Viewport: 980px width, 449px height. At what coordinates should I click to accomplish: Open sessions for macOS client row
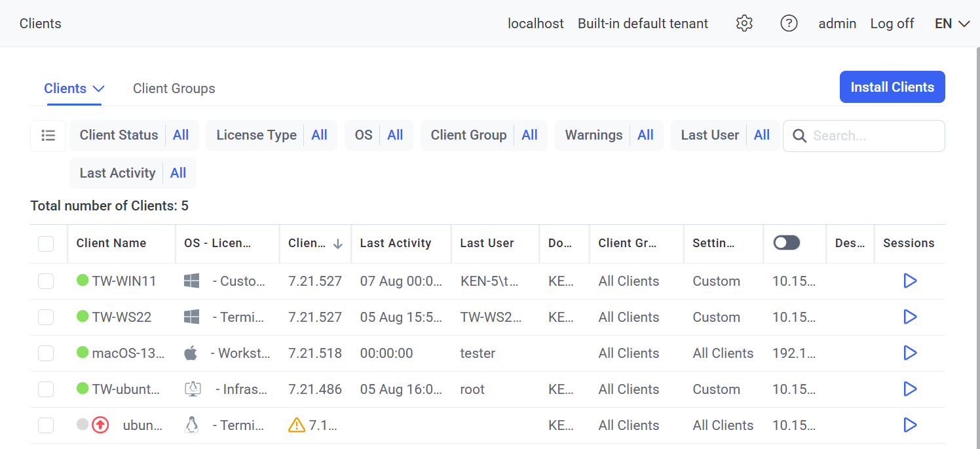(909, 353)
